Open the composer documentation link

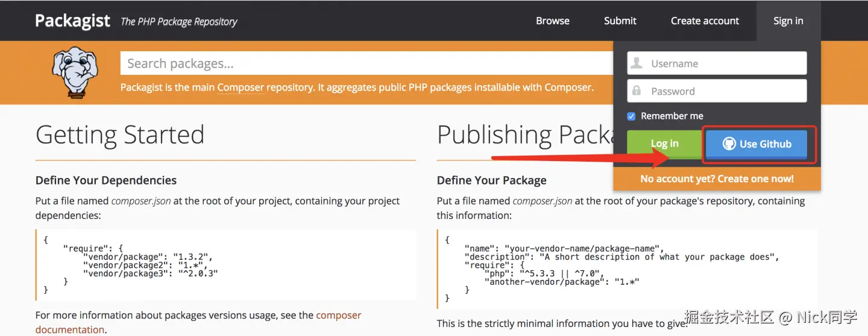338,315
